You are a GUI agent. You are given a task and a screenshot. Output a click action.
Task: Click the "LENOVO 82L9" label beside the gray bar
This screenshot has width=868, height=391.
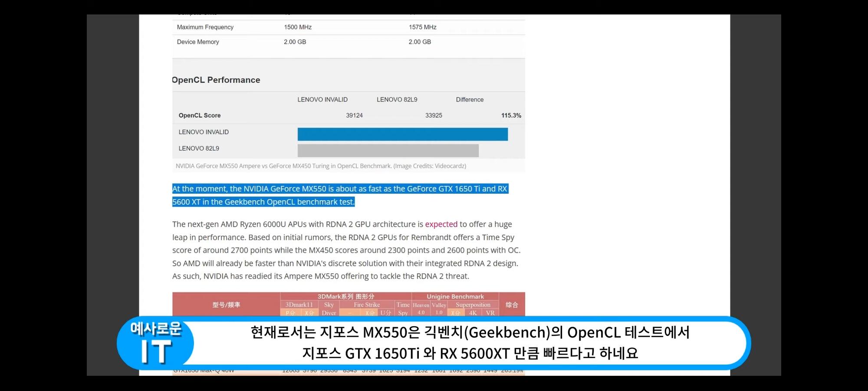tap(199, 149)
